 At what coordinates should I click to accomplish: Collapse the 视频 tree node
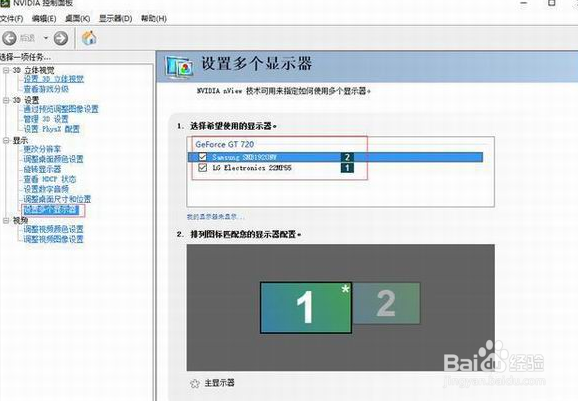point(6,220)
